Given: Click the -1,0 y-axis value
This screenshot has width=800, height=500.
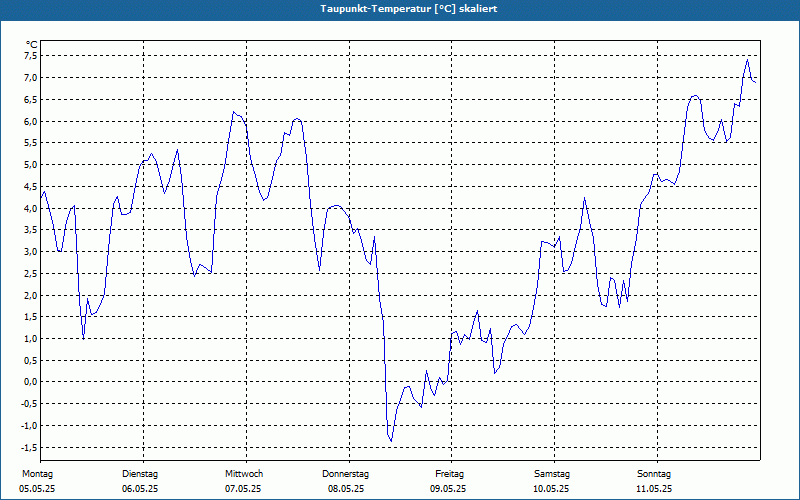Looking at the screenshot, I should [x=29, y=426].
